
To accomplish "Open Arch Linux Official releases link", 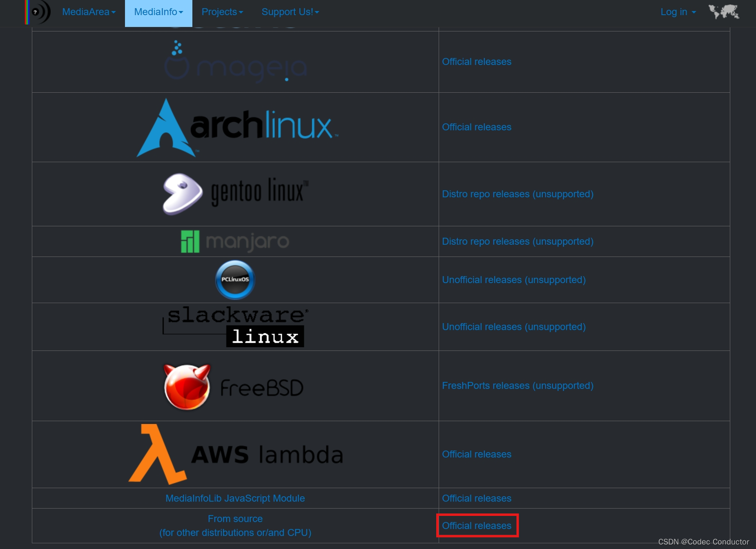I will pos(477,127).
